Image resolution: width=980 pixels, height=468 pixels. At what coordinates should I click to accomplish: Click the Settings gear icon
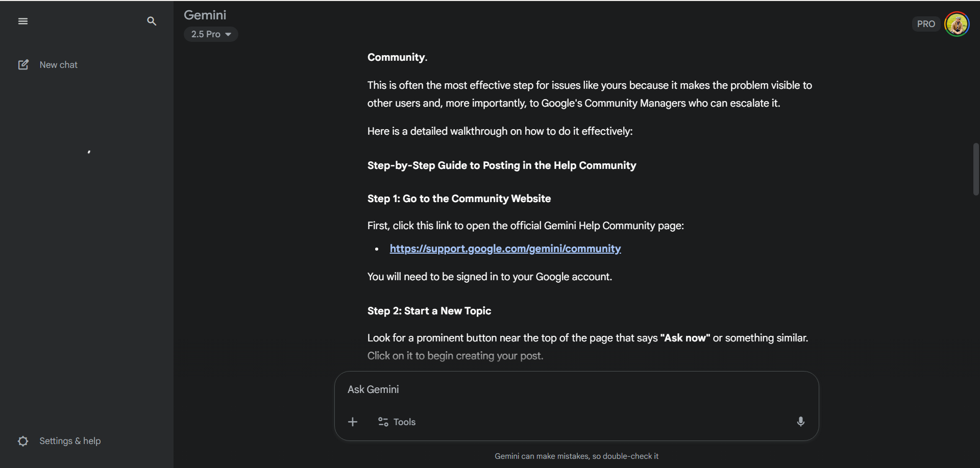(x=23, y=441)
